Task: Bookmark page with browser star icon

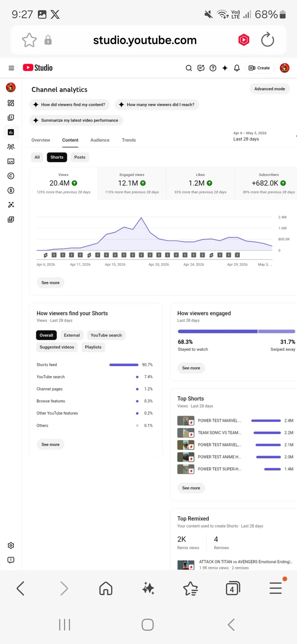Action: [x=29, y=40]
